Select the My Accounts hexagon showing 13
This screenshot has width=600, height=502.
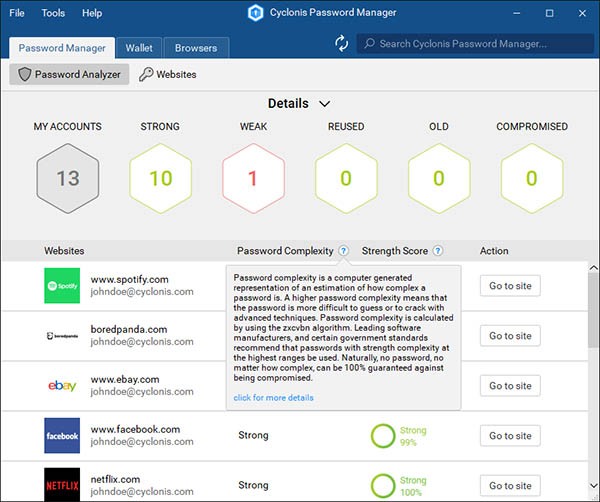click(x=67, y=179)
